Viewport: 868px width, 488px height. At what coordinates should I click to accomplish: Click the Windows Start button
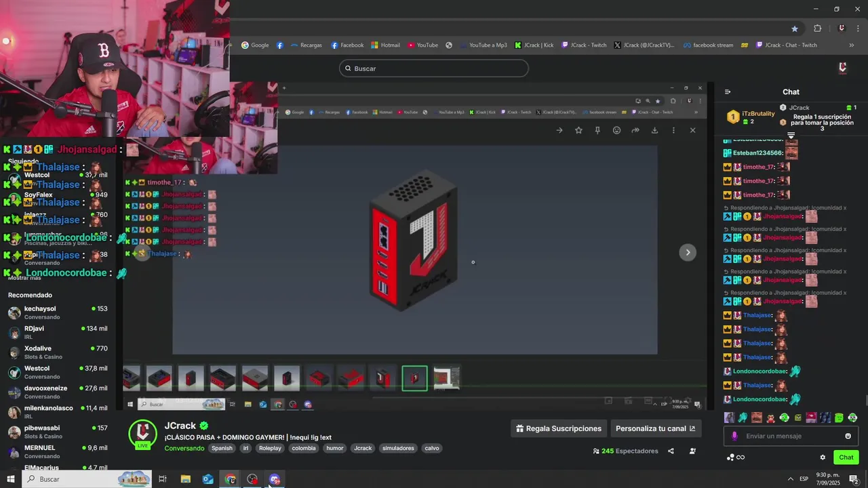pos(11,479)
